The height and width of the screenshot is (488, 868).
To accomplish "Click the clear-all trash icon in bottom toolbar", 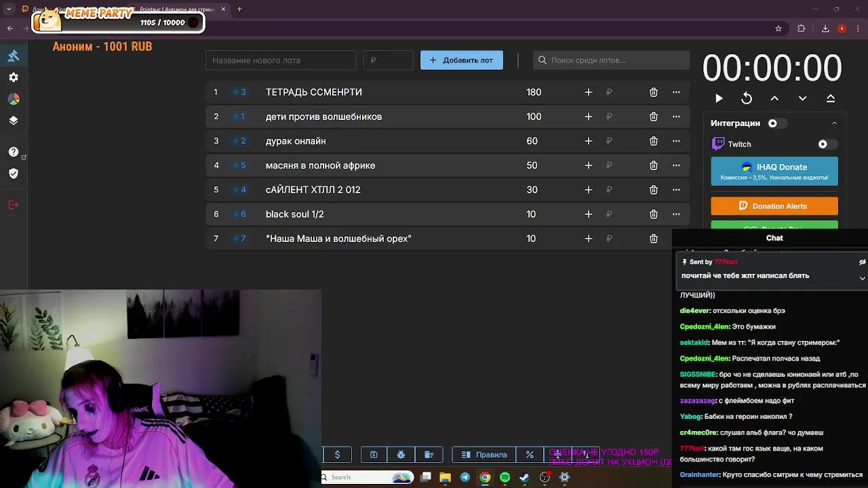I will [429, 455].
